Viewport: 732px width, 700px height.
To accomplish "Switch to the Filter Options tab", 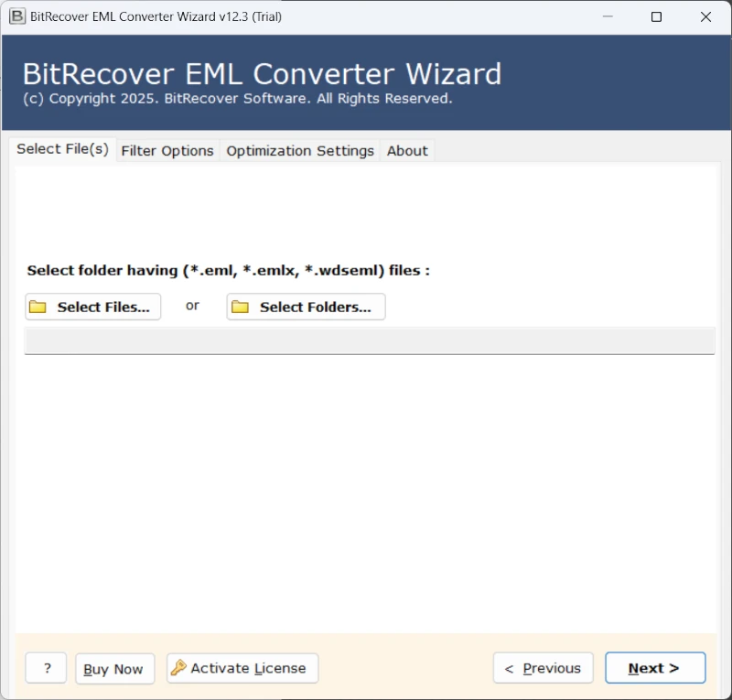I will click(167, 151).
